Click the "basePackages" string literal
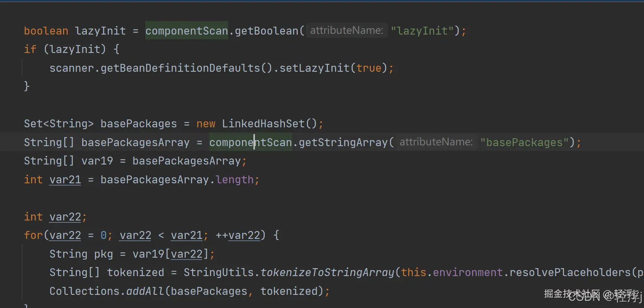Viewport: 644px width, 308px height. [x=524, y=142]
